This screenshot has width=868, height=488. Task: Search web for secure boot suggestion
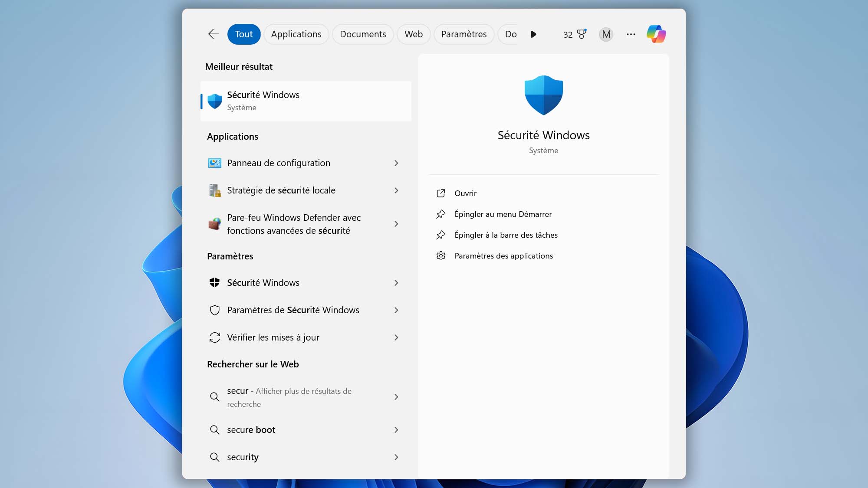point(306,430)
